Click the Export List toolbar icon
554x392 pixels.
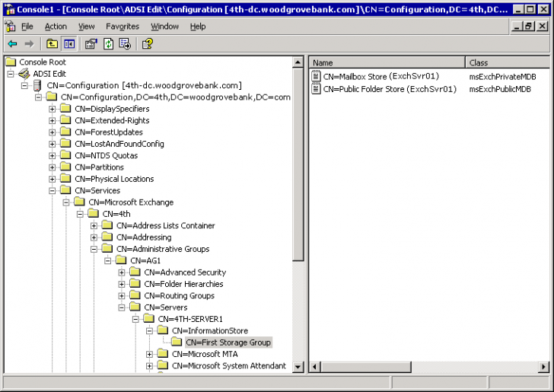pos(125,44)
